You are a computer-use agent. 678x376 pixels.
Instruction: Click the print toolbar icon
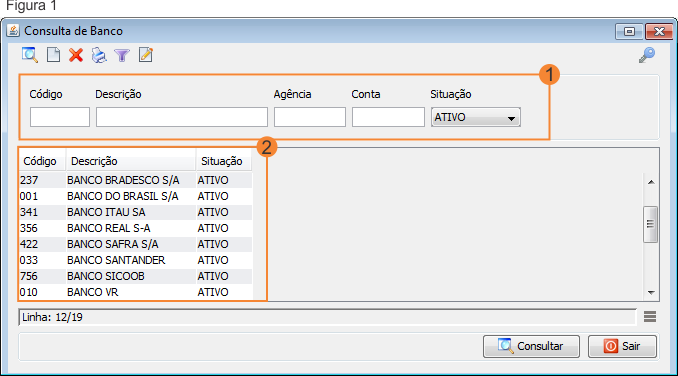point(99,55)
